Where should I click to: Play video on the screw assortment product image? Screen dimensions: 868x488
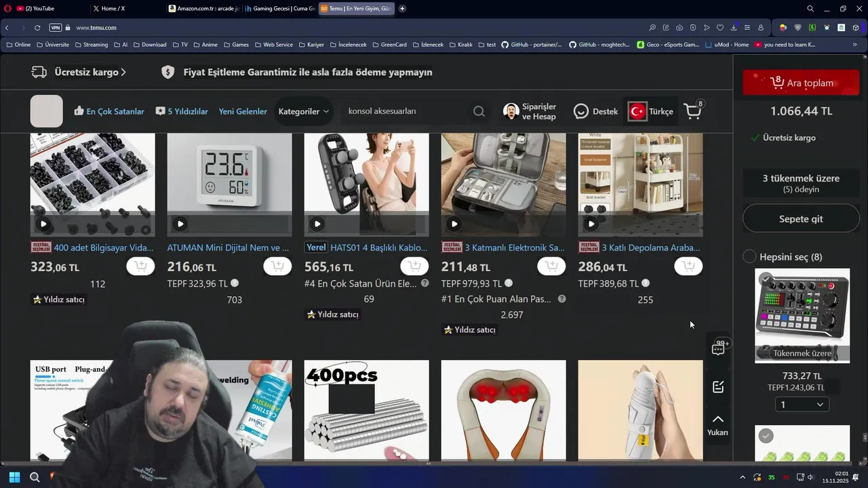pos(43,224)
